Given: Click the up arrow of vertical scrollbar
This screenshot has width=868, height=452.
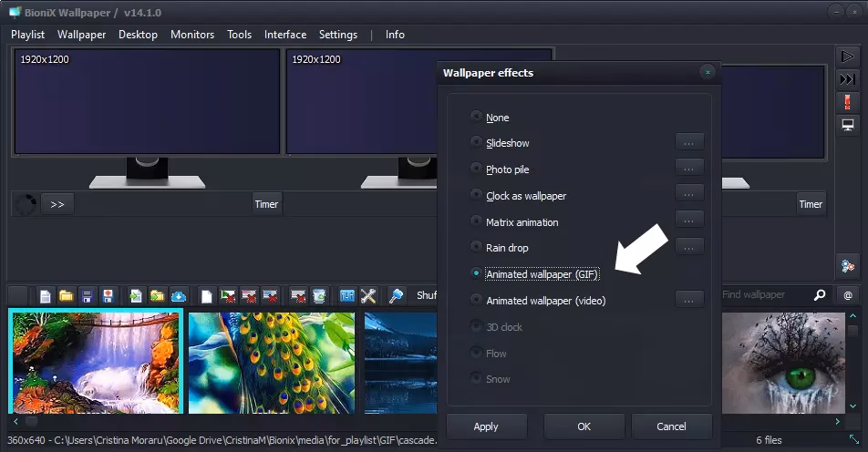Looking at the screenshot, I should point(853,316).
